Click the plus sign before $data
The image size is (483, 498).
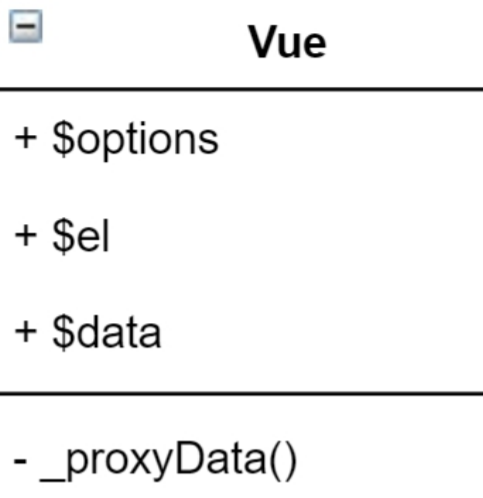coord(26,332)
